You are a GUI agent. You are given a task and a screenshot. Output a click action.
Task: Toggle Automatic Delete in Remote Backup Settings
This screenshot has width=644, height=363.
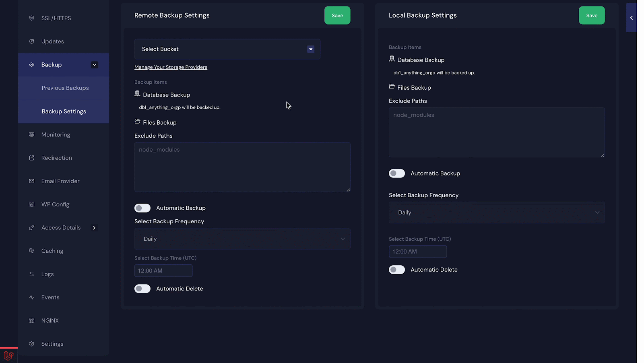pos(142,289)
